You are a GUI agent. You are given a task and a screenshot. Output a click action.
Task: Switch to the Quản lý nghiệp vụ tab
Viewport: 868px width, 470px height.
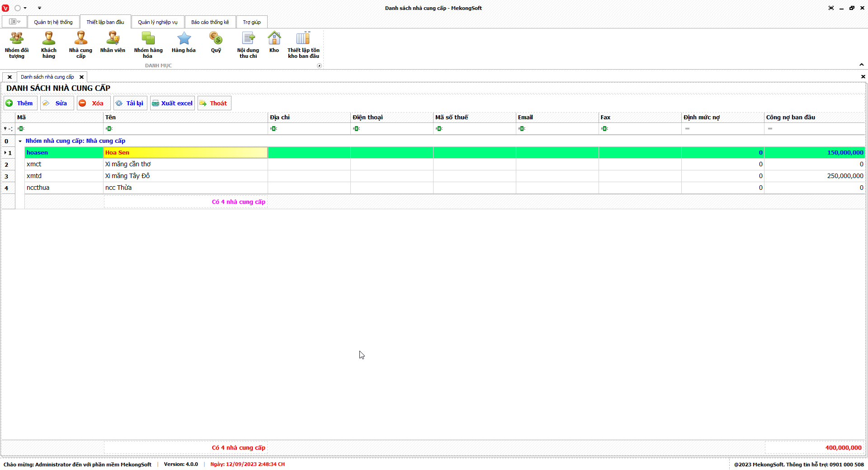(157, 22)
